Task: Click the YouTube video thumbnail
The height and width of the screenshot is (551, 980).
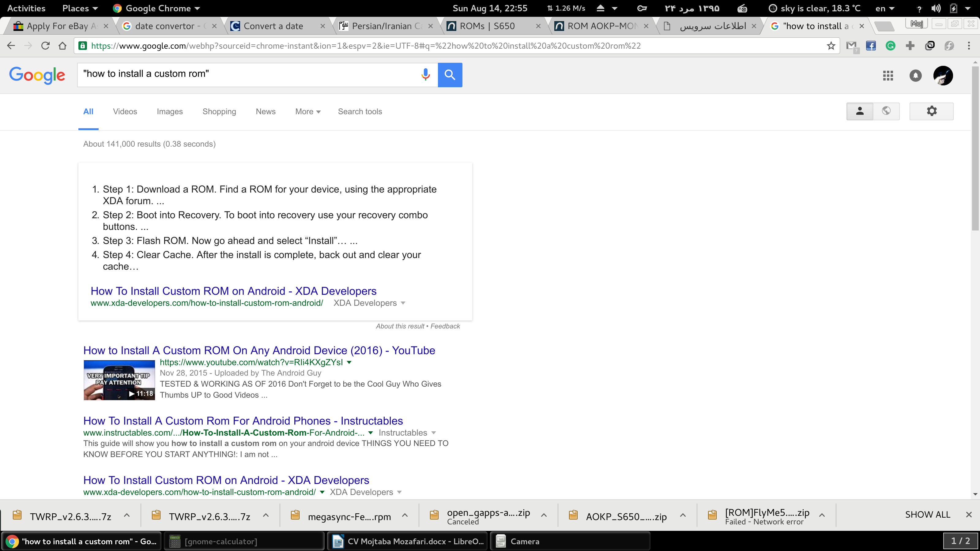Action: (119, 380)
